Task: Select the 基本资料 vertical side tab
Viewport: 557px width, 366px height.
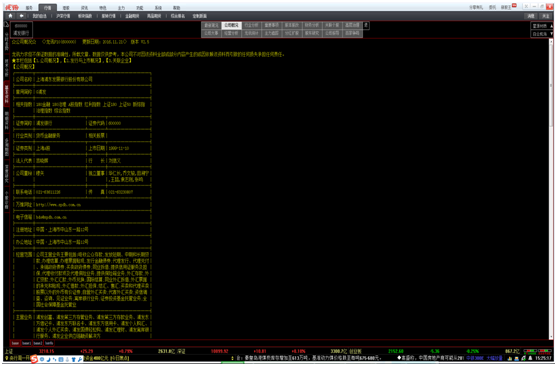Action: coord(6,95)
